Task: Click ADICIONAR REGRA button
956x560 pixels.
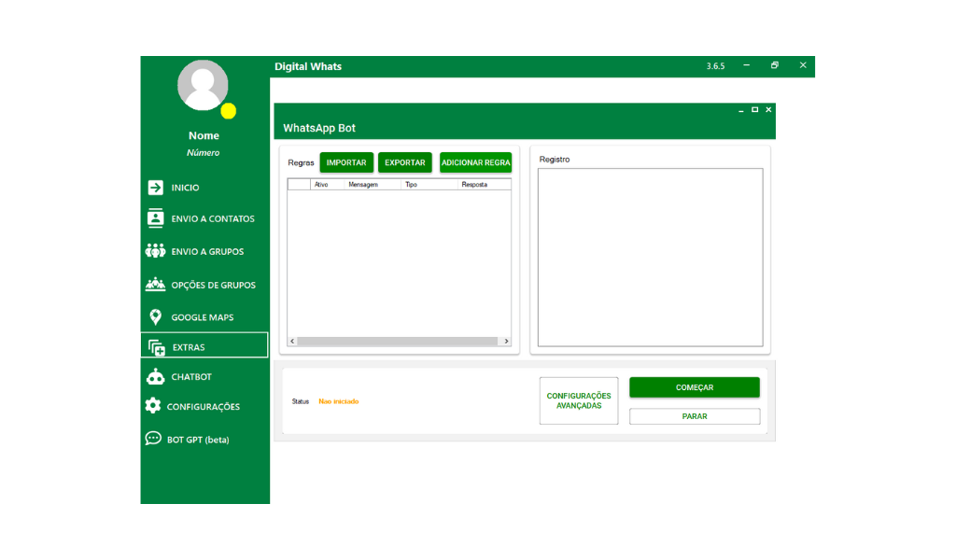Action: [475, 162]
